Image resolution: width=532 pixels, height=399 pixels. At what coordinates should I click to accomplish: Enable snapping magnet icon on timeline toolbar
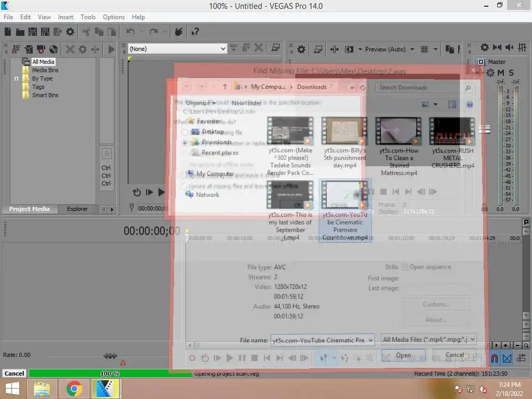pos(495,358)
